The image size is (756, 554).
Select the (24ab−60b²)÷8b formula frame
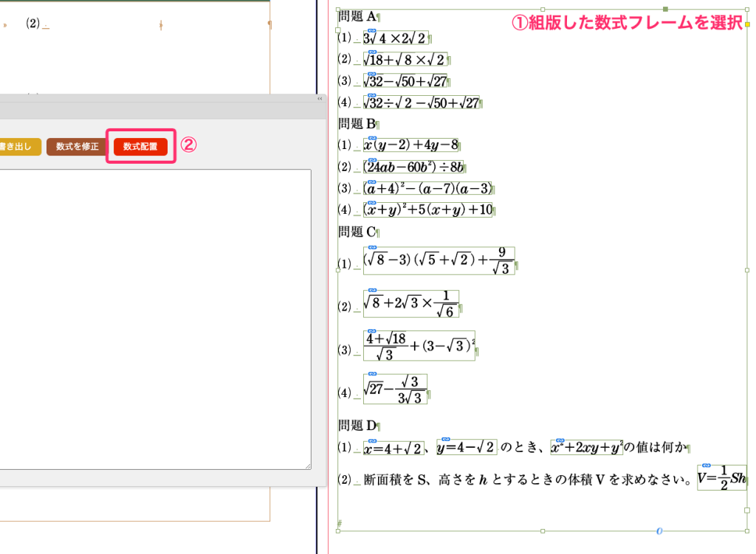pos(416,167)
